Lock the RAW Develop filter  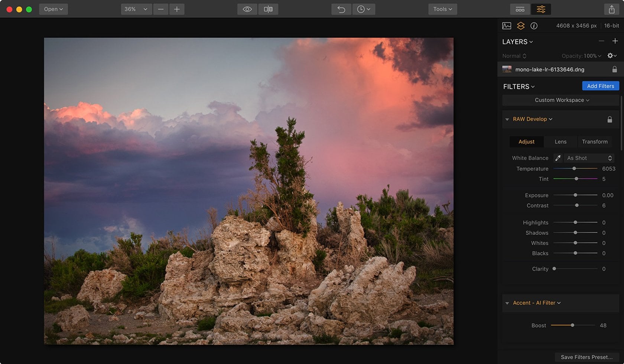610,119
